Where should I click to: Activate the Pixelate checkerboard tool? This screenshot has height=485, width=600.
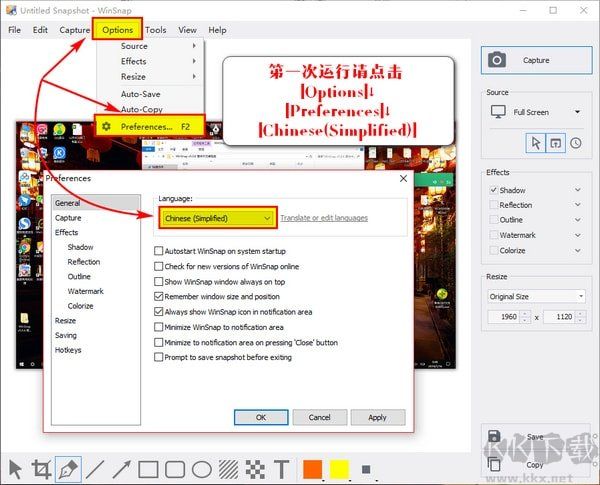tap(255, 469)
